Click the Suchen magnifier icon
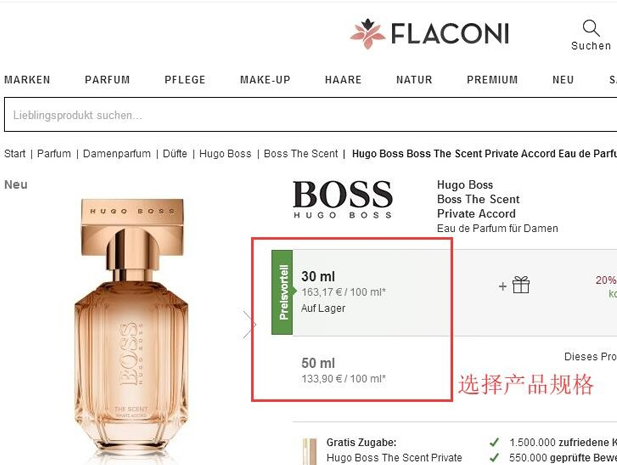Viewport: 617px width, 465px height. (591, 28)
